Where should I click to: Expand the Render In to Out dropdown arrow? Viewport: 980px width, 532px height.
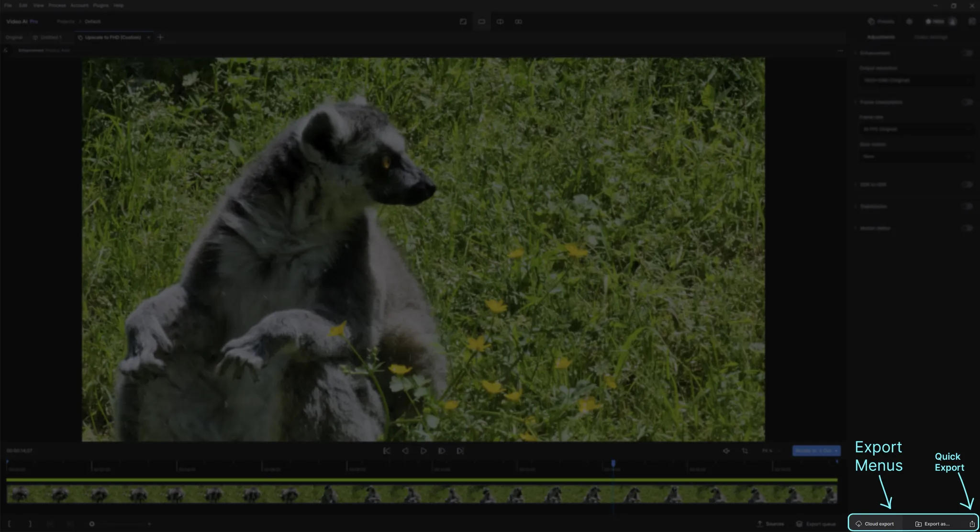point(836,451)
